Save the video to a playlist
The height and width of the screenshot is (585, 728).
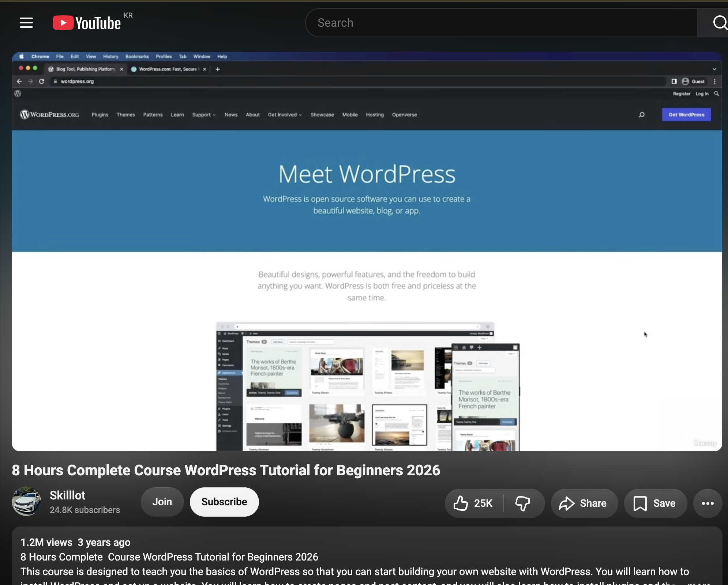pos(655,503)
